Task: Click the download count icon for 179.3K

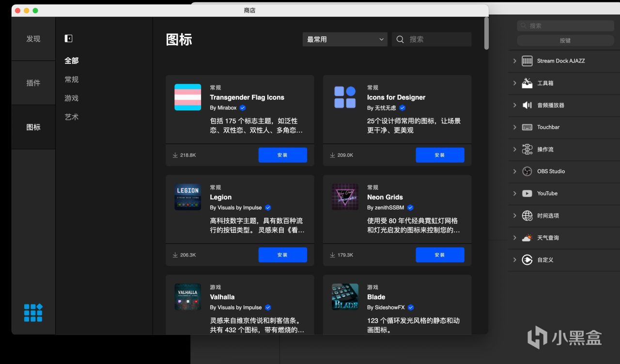Action: [x=332, y=255]
